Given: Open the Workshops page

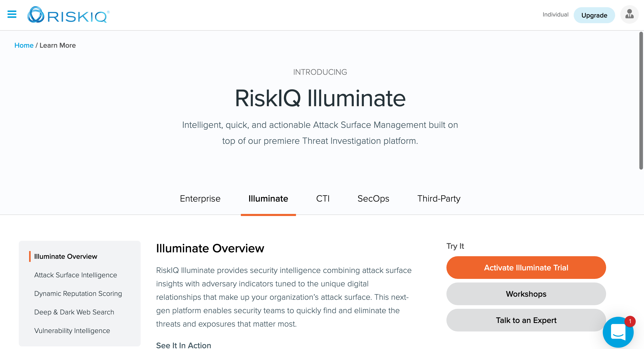Looking at the screenshot, I should 526,294.
